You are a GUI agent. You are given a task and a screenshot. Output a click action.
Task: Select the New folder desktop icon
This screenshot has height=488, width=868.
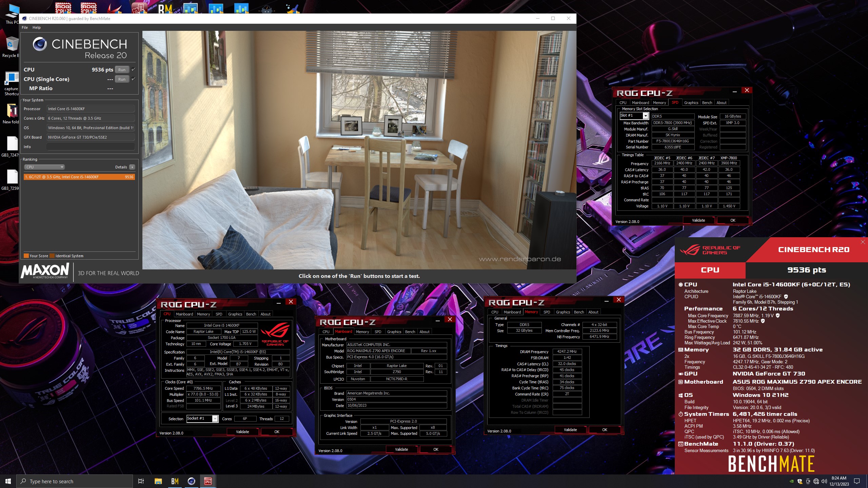coord(11,114)
